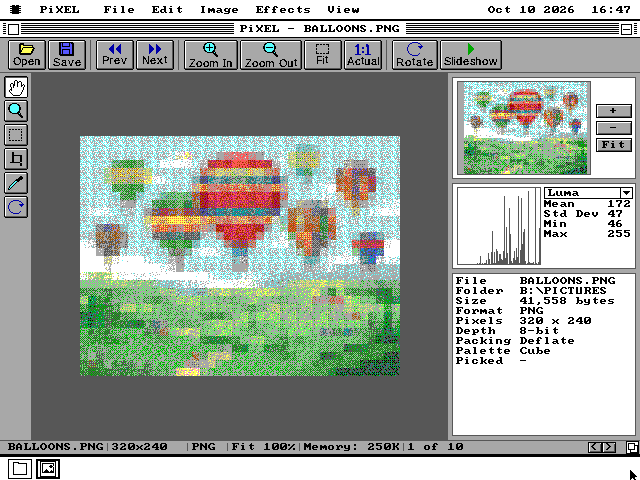Click the Zoom Out toolbar button

(x=271, y=55)
